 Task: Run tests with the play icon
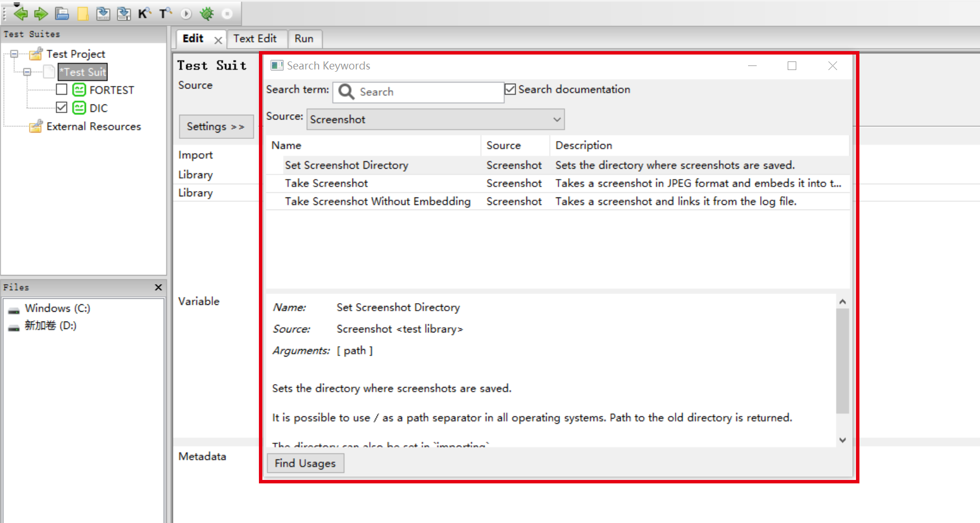click(186, 13)
